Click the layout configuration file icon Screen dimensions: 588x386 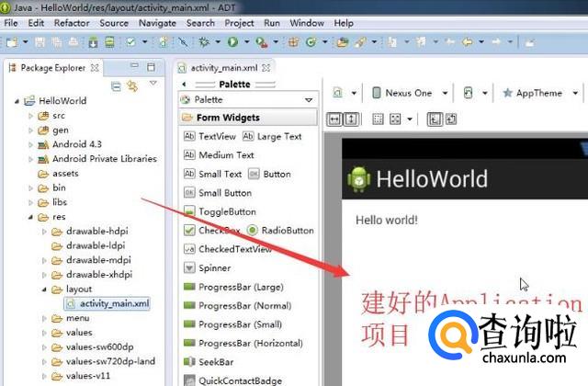coord(337,93)
